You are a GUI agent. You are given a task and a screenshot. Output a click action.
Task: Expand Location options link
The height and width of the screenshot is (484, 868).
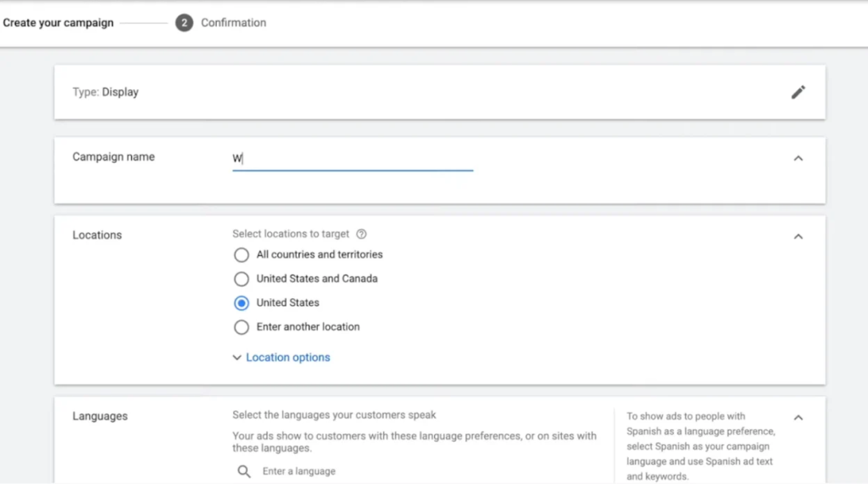click(x=288, y=357)
